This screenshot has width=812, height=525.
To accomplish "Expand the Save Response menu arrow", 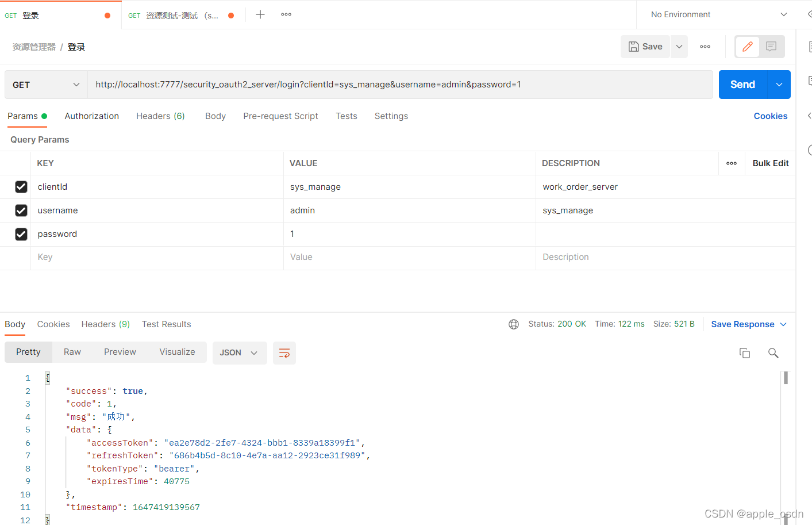I will click(x=783, y=324).
